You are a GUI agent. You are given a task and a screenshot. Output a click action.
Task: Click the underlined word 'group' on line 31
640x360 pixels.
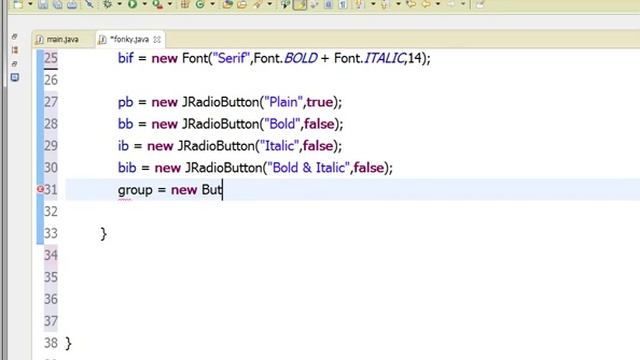tap(135, 190)
